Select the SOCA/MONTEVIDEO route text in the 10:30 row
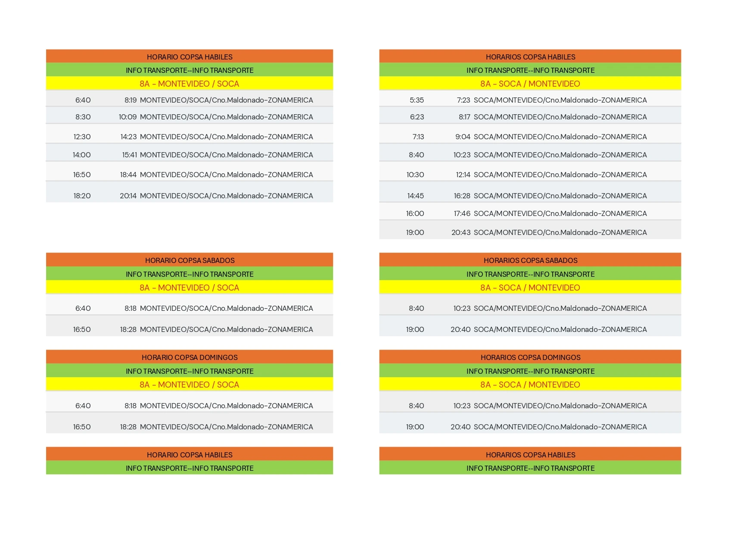The width and height of the screenshot is (756, 535). pyautogui.click(x=560, y=175)
